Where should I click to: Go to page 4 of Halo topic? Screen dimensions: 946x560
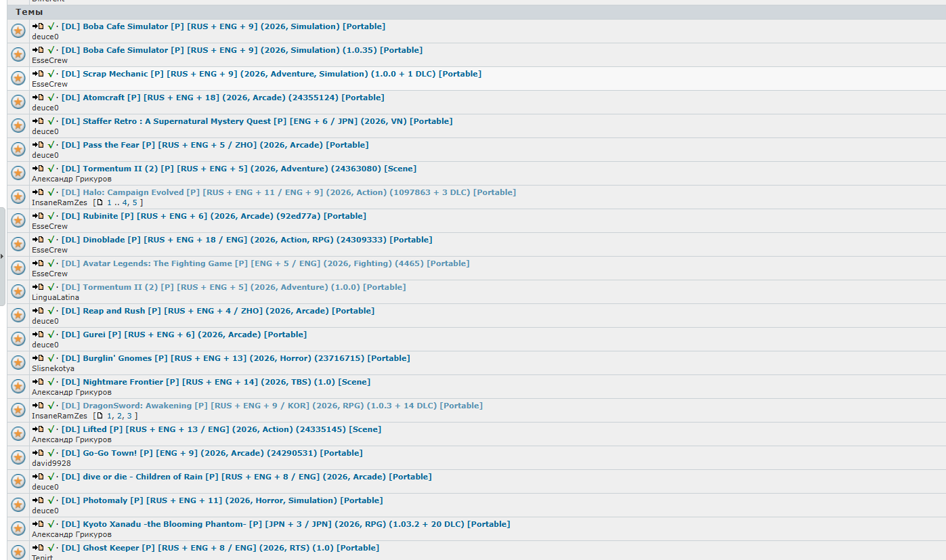125,202
